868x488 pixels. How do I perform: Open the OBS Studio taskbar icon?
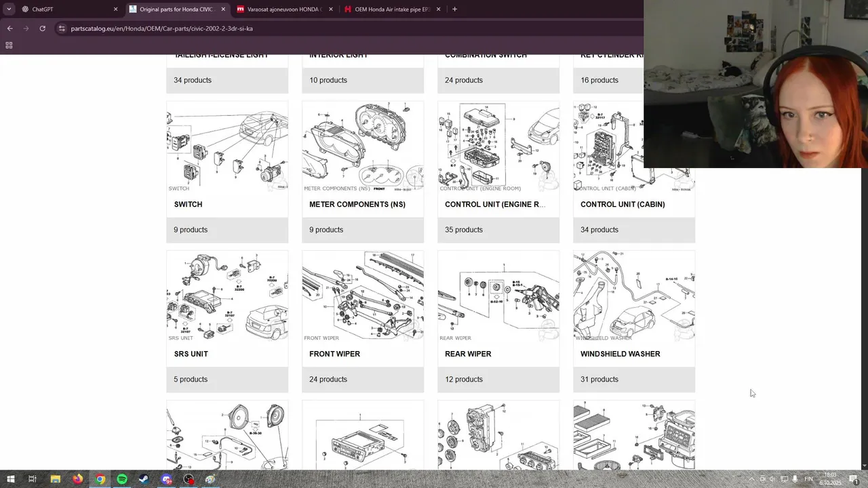[189, 479]
